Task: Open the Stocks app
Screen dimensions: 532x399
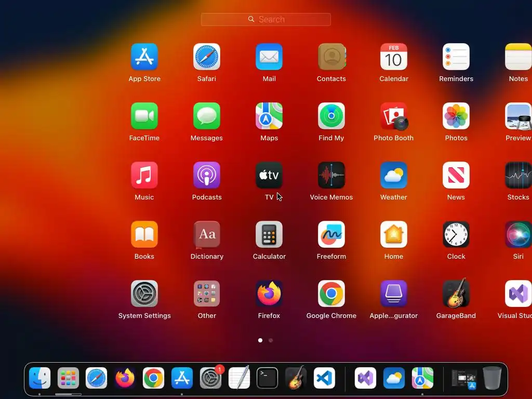Action: [x=518, y=175]
